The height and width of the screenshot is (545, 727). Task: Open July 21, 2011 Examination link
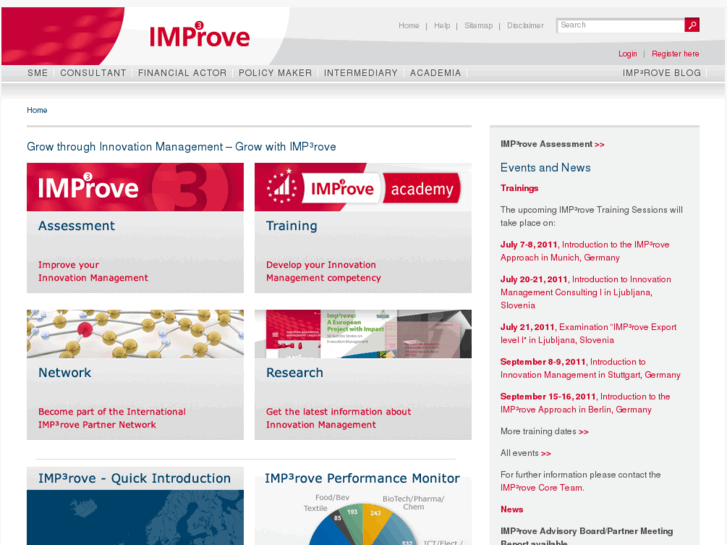coord(588,333)
